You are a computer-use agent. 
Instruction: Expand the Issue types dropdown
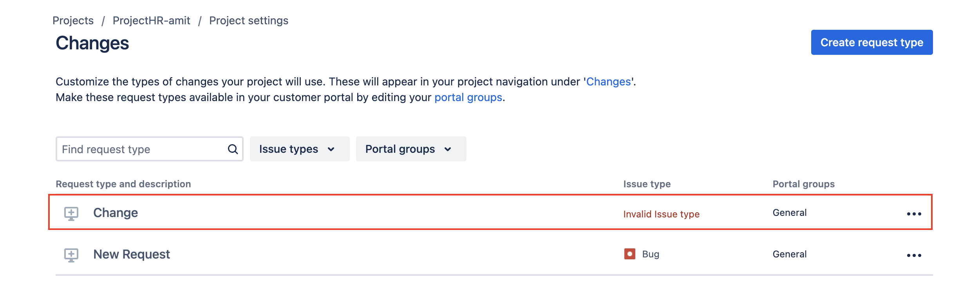pyautogui.click(x=299, y=149)
